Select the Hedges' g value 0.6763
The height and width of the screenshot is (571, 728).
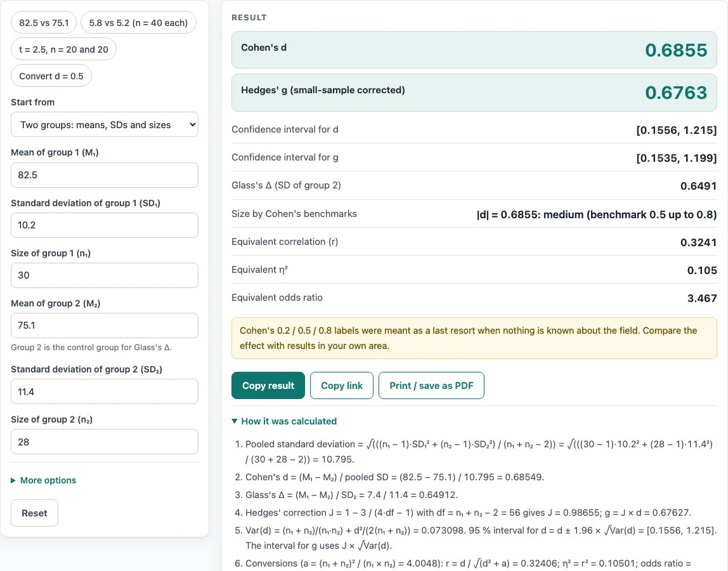(676, 93)
